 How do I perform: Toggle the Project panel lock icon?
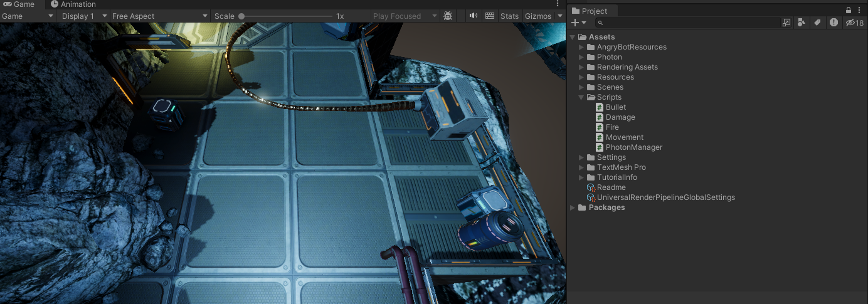[849, 10]
